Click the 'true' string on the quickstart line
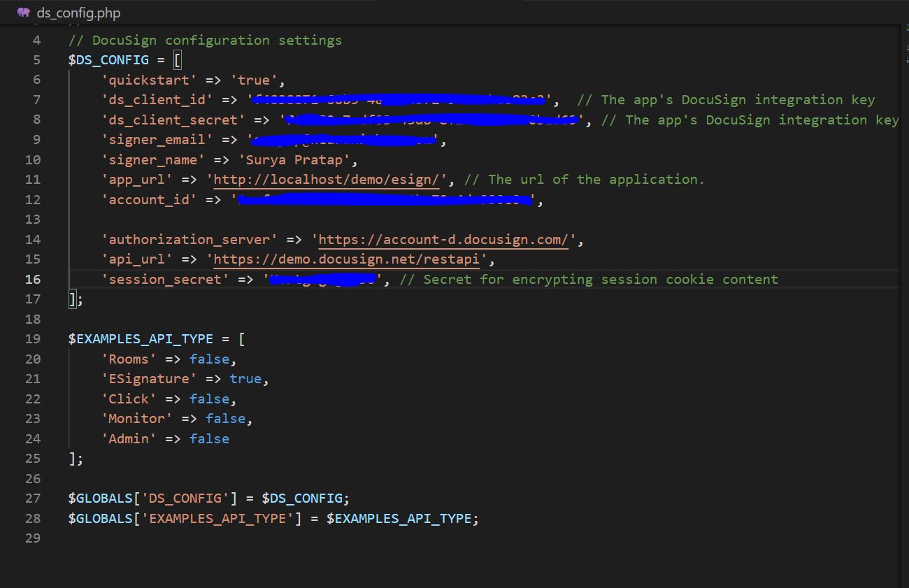This screenshot has height=588, width=909. 254,80
